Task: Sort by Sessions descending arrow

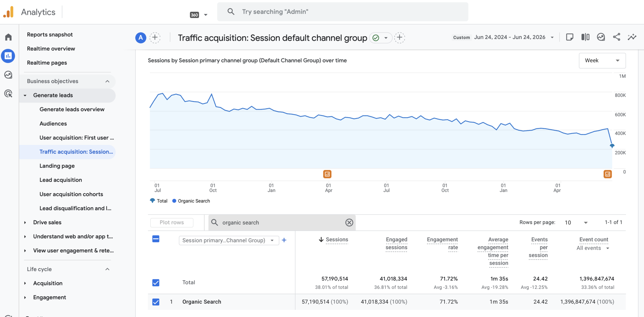Action: pyautogui.click(x=321, y=240)
